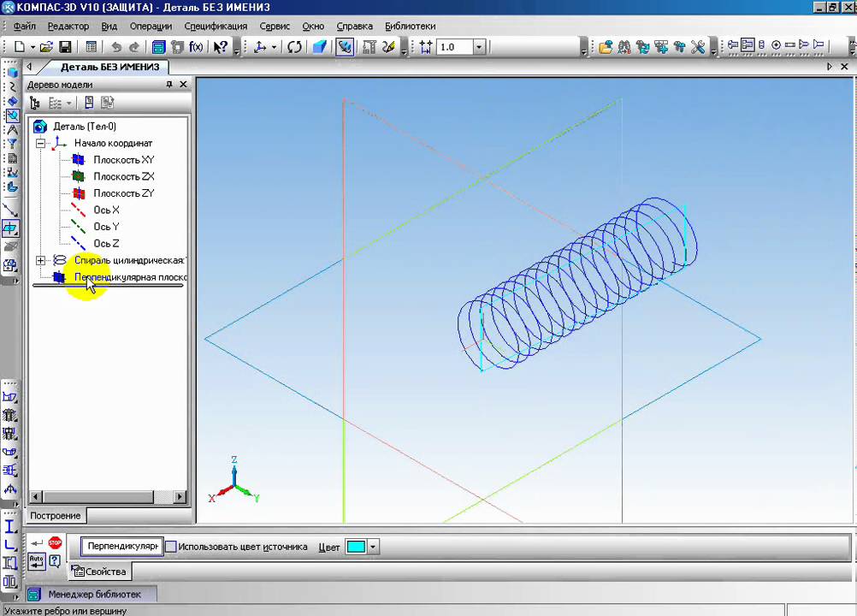Screen dimensions: 857x616
Task: Open the Операции menu
Action: (151, 26)
